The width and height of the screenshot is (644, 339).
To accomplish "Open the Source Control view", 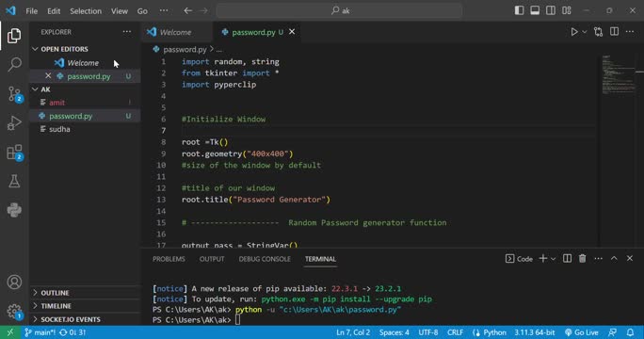I will coord(14,94).
